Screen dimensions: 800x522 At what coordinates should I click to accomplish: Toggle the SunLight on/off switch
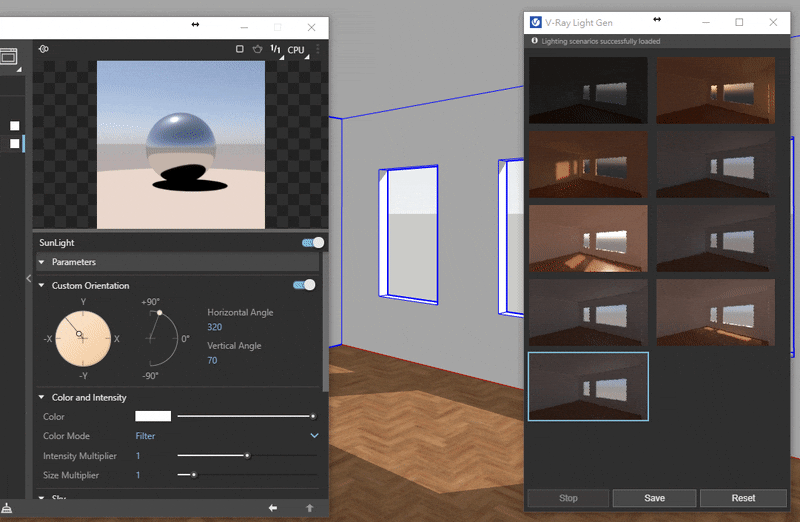click(313, 242)
